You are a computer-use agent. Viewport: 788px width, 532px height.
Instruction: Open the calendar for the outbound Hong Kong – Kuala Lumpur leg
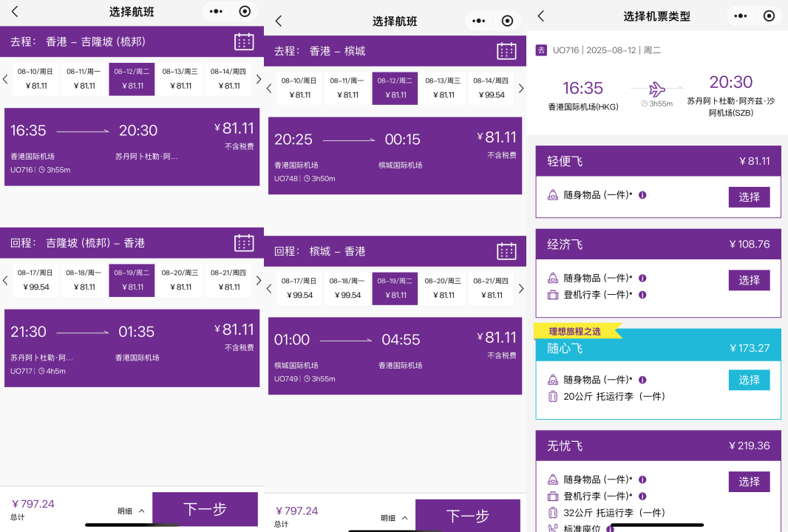click(244, 41)
